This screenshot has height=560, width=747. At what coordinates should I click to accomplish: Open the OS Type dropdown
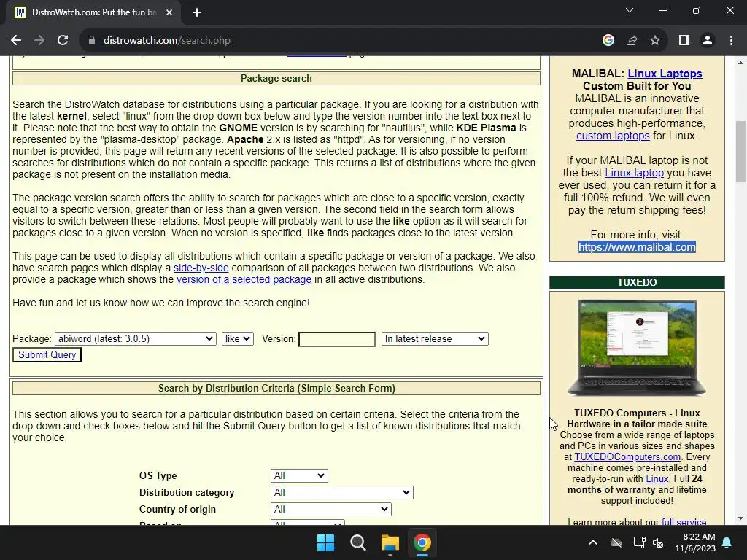(x=299, y=475)
